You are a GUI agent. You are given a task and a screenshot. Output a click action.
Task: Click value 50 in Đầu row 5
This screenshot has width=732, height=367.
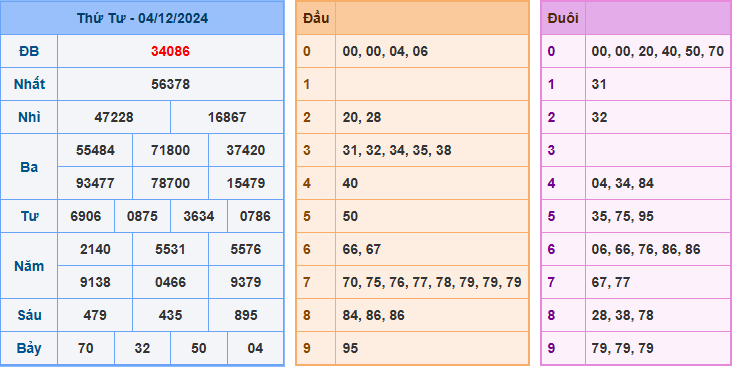point(350,216)
